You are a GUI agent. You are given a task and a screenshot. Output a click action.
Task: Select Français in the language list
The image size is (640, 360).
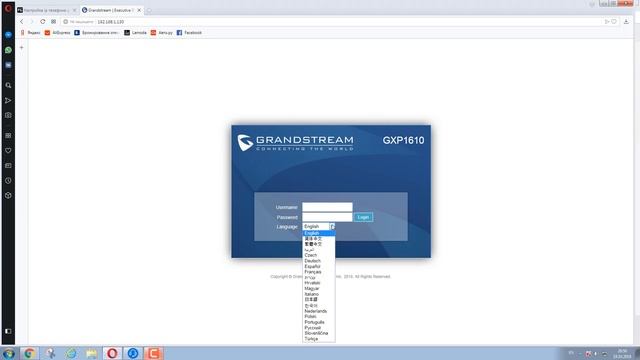tap(319, 272)
